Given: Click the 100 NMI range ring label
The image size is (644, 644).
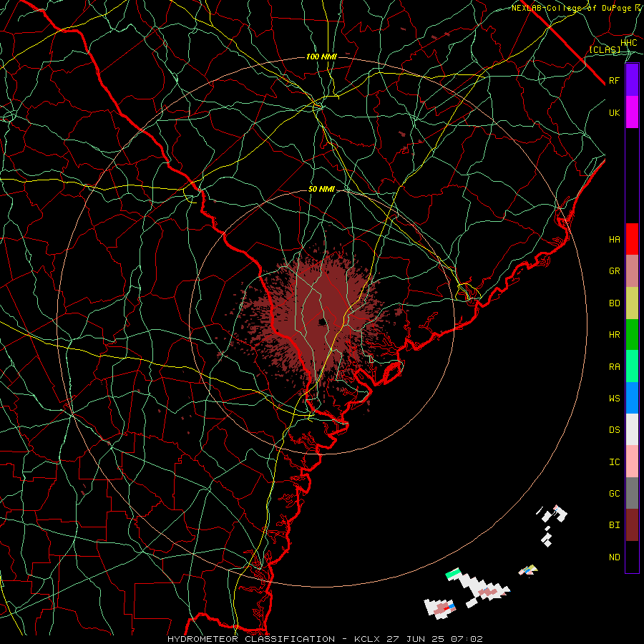Looking at the screenshot, I should click(321, 57).
